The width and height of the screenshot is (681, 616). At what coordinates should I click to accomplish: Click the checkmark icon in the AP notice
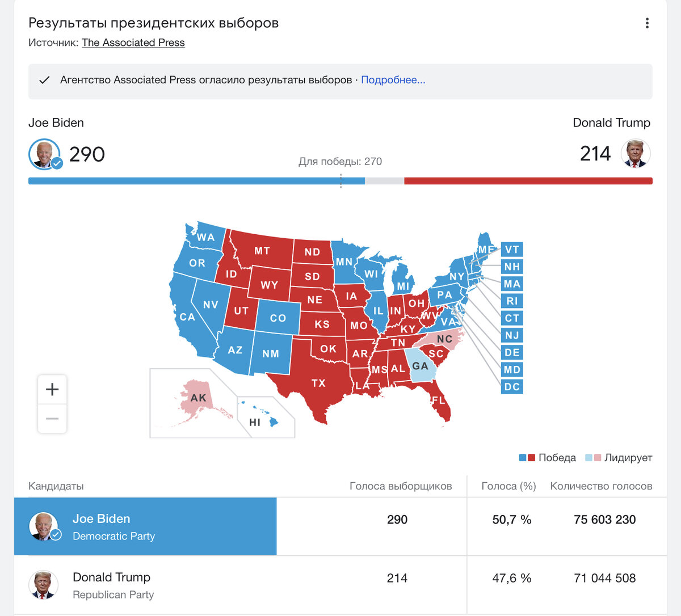tap(44, 80)
